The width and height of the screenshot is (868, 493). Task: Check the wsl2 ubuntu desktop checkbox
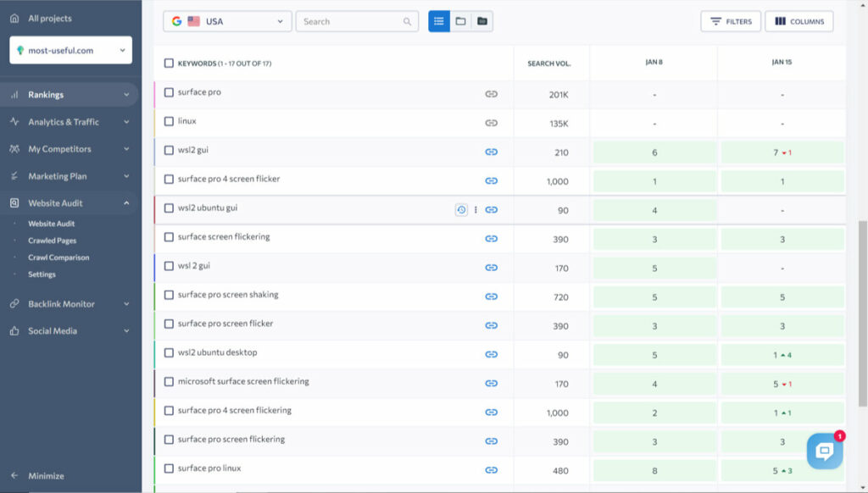click(169, 352)
